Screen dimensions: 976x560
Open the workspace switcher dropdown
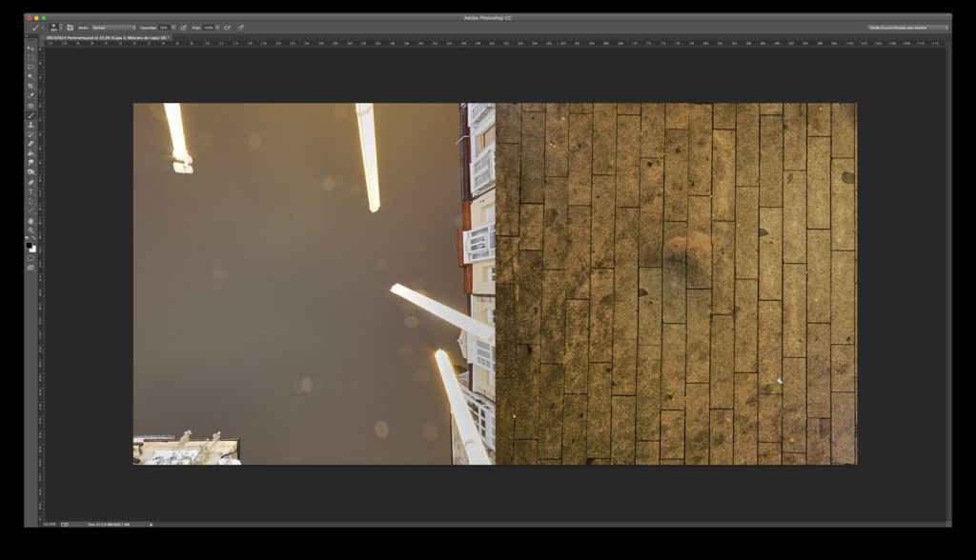coord(908,28)
